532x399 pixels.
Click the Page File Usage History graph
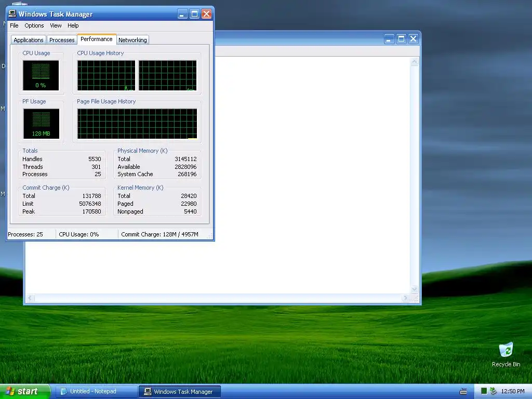coord(137,124)
